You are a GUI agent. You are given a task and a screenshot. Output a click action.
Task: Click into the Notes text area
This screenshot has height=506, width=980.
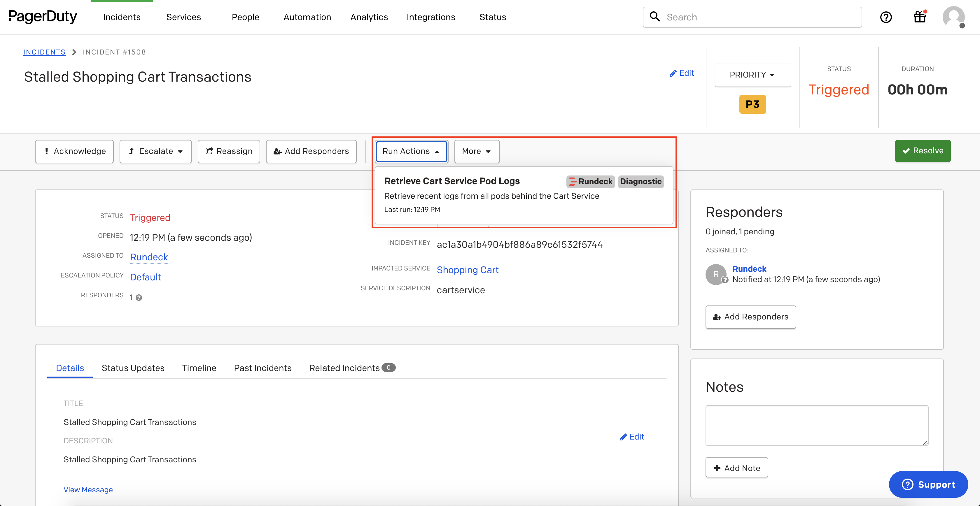click(x=816, y=425)
